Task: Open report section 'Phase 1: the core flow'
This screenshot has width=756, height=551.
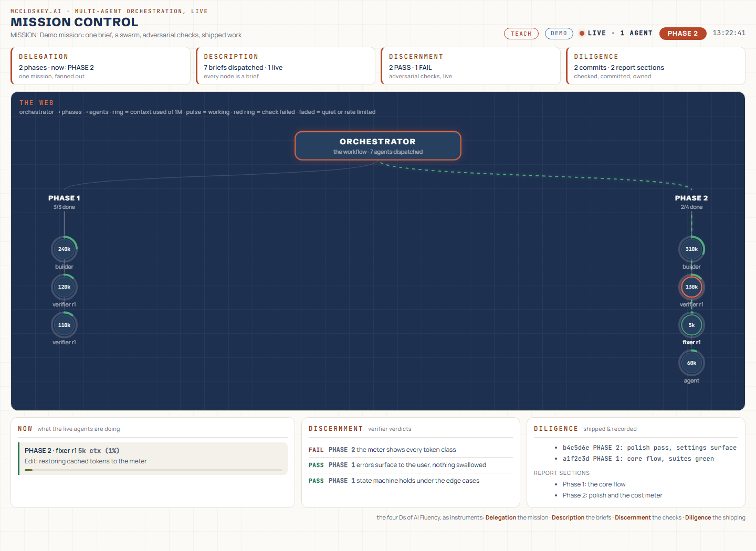Action: [594, 484]
